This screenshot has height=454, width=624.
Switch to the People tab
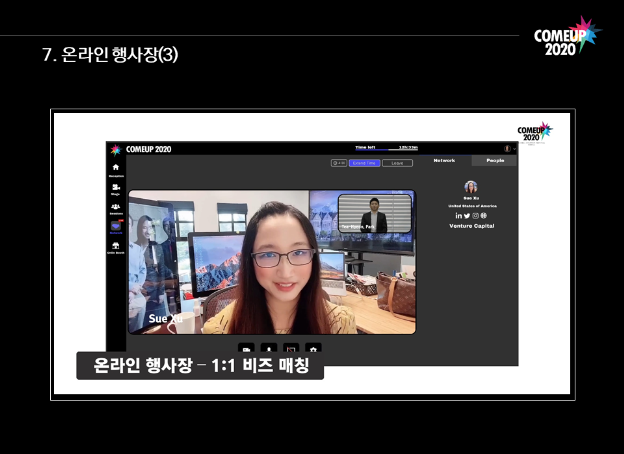(495, 160)
